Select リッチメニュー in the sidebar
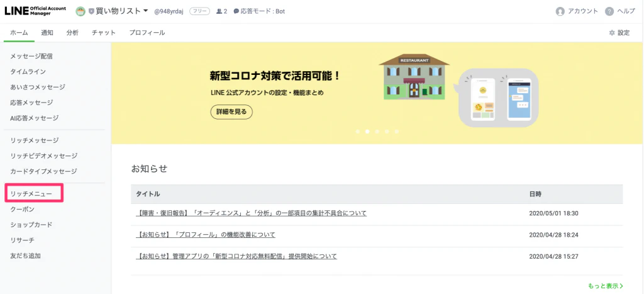 35,193
